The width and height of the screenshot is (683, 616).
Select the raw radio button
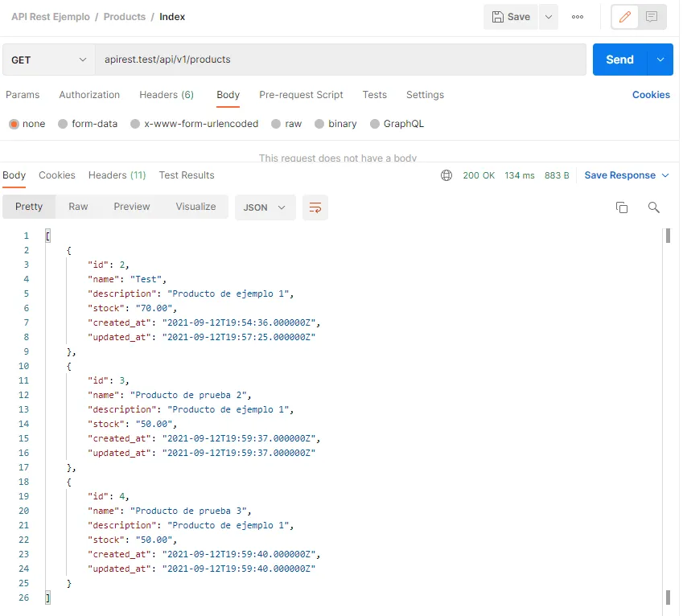[x=276, y=124]
